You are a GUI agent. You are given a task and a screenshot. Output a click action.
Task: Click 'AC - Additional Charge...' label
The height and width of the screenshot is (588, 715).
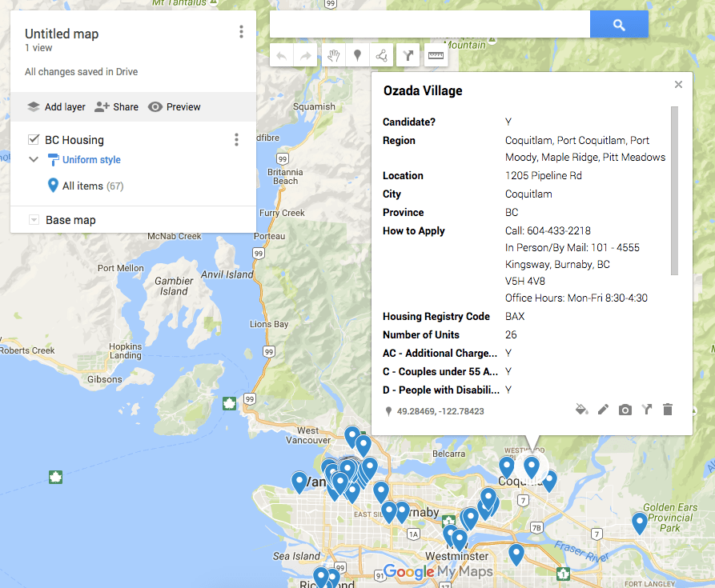pos(440,354)
